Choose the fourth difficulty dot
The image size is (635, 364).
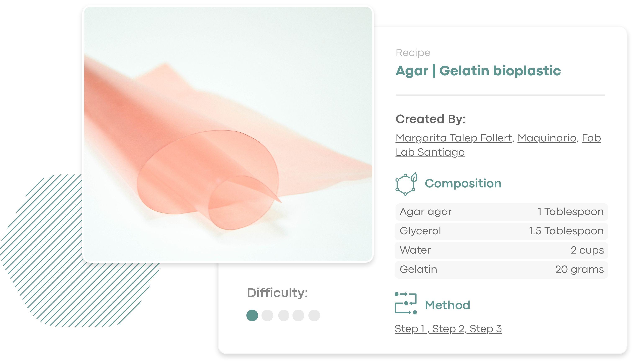pyautogui.click(x=298, y=315)
